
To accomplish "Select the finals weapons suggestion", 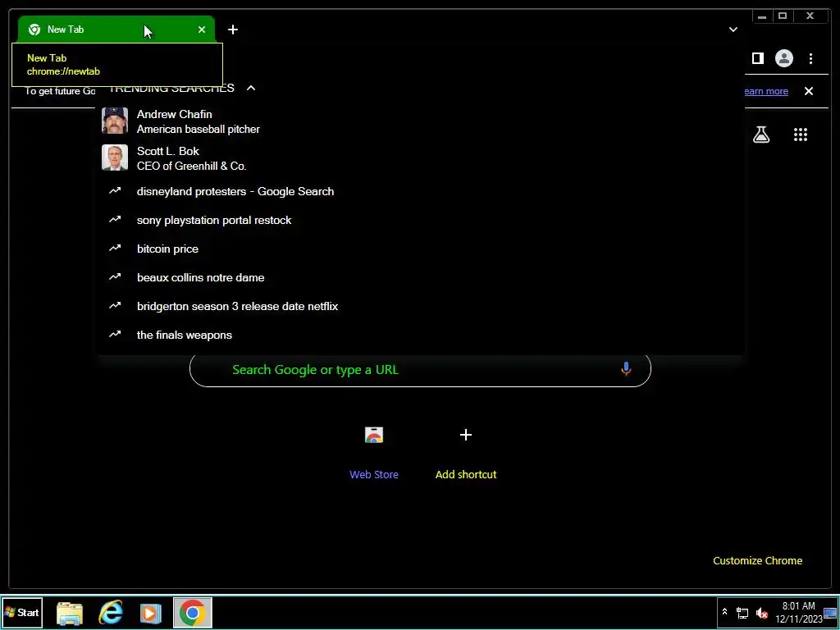I will coord(420,335).
